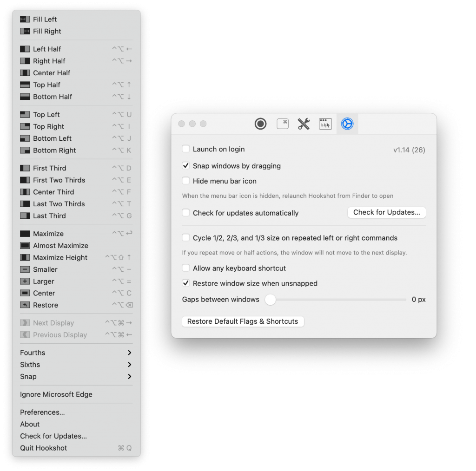Click Restore Default Flags & Shortcuts
Image resolution: width=476 pixels, height=471 pixels.
[243, 321]
